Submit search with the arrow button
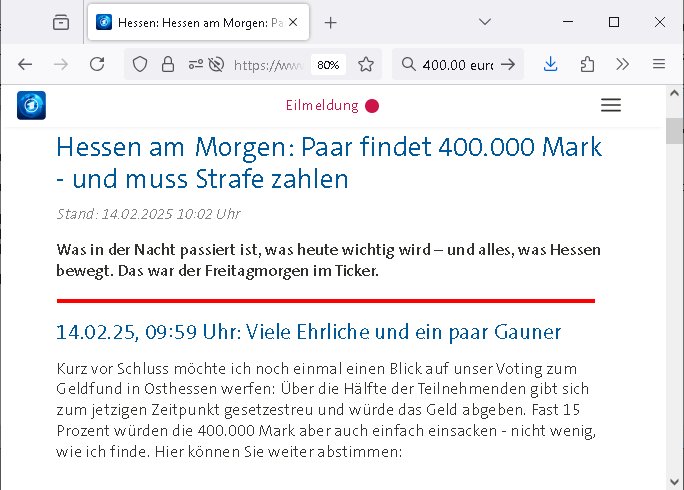Viewport: 684px width, 490px height. point(508,64)
